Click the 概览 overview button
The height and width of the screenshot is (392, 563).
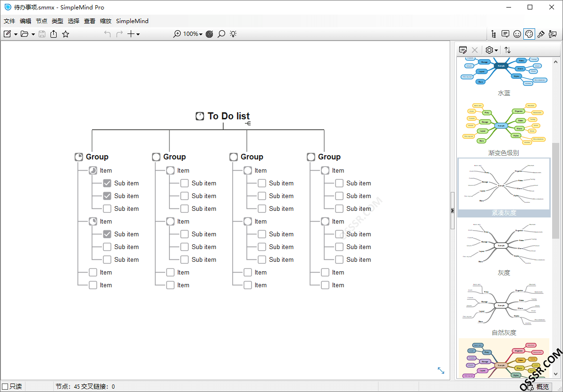(538, 387)
